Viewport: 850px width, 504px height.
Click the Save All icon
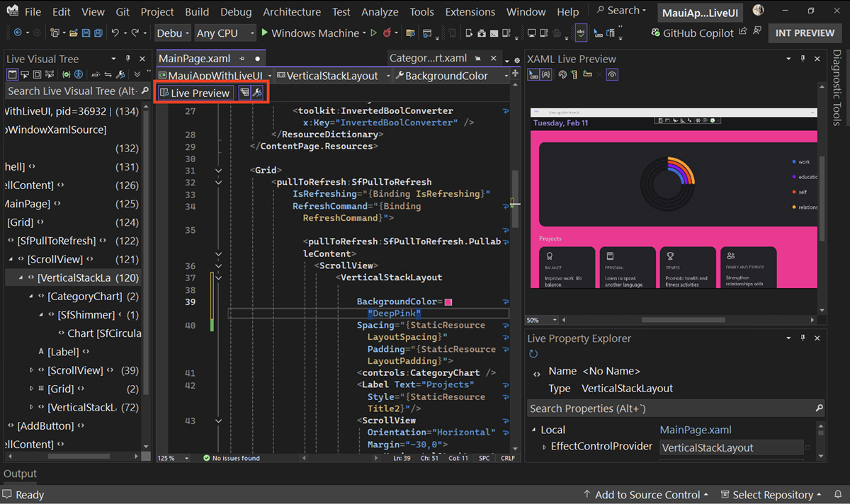click(98, 33)
